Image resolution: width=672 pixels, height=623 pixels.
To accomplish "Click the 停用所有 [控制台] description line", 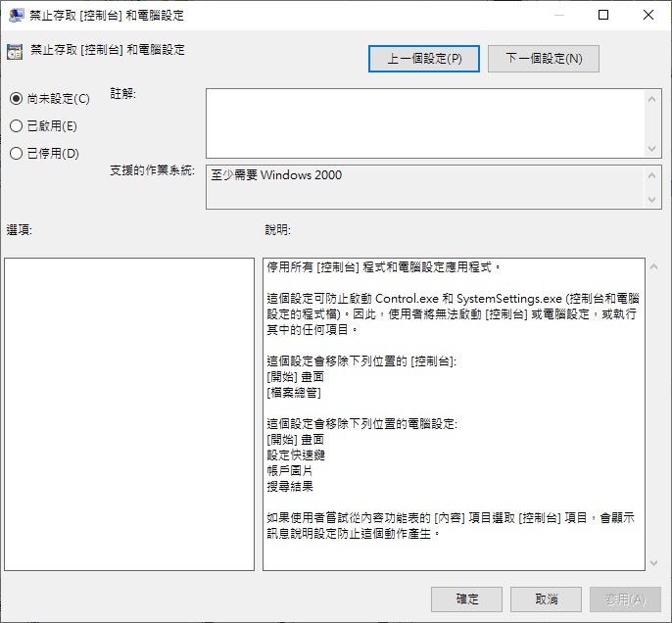I will click(383, 267).
